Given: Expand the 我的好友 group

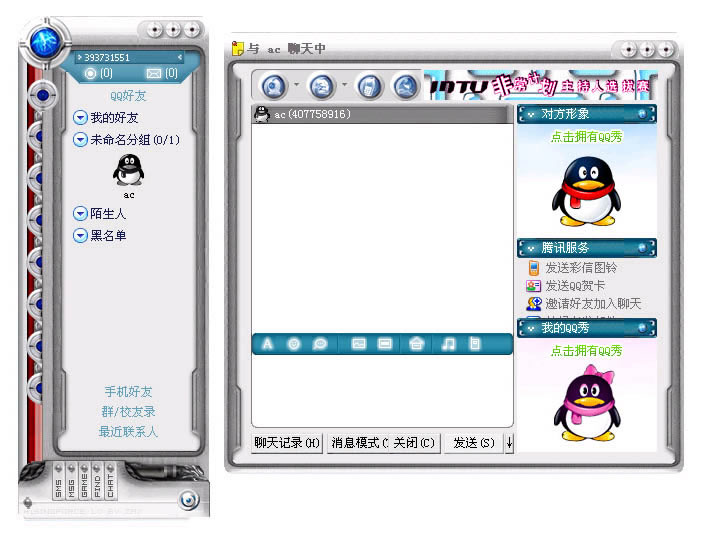Looking at the screenshot, I should point(80,118).
